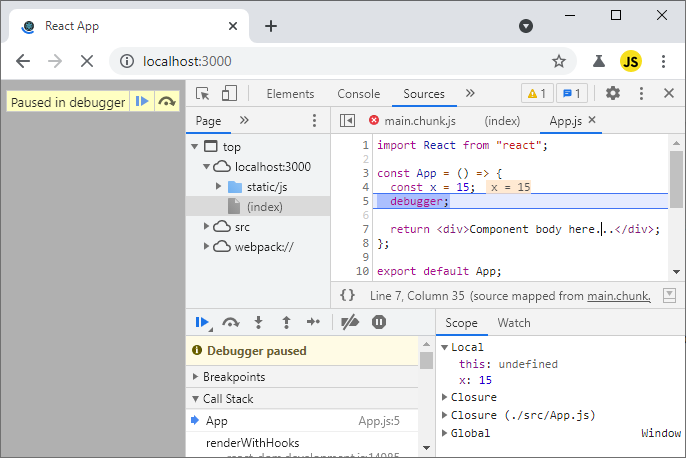Image resolution: width=686 pixels, height=458 pixels.
Task: Select the Page navigator tab
Action: pyautogui.click(x=208, y=121)
